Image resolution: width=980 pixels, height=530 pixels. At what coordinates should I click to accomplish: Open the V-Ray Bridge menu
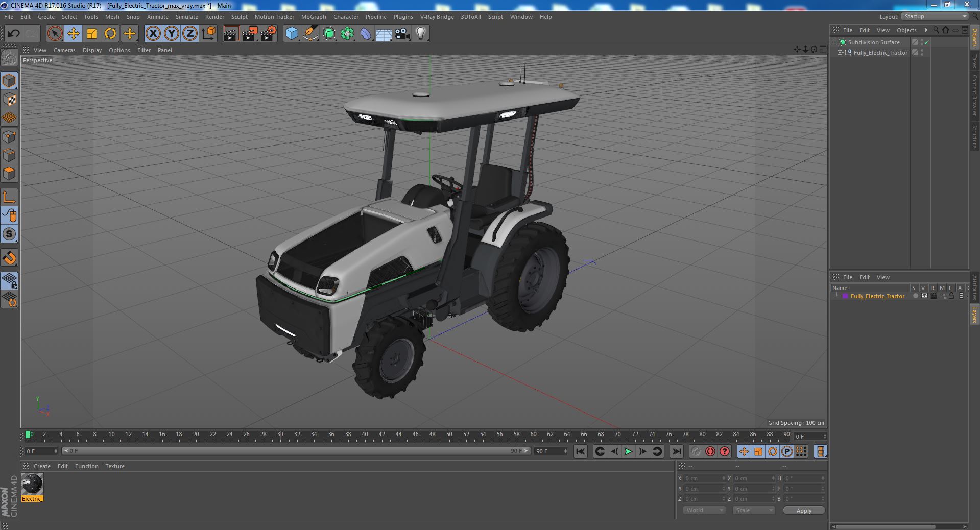437,17
